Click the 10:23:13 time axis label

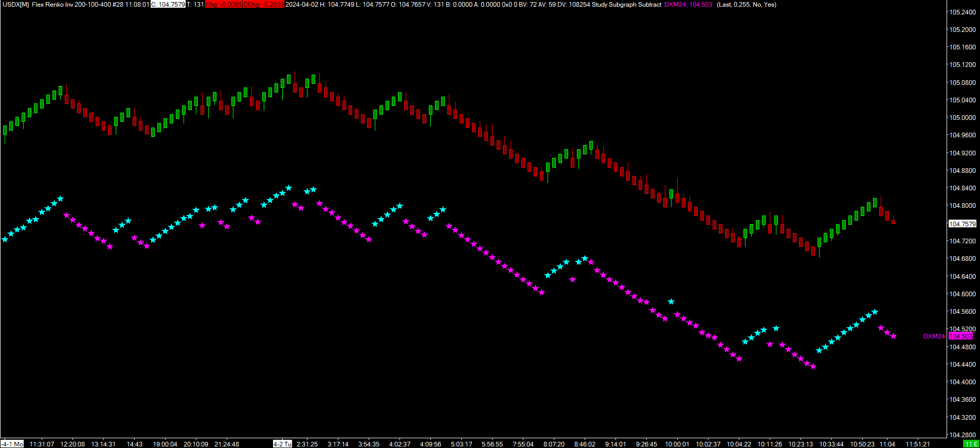801,444
